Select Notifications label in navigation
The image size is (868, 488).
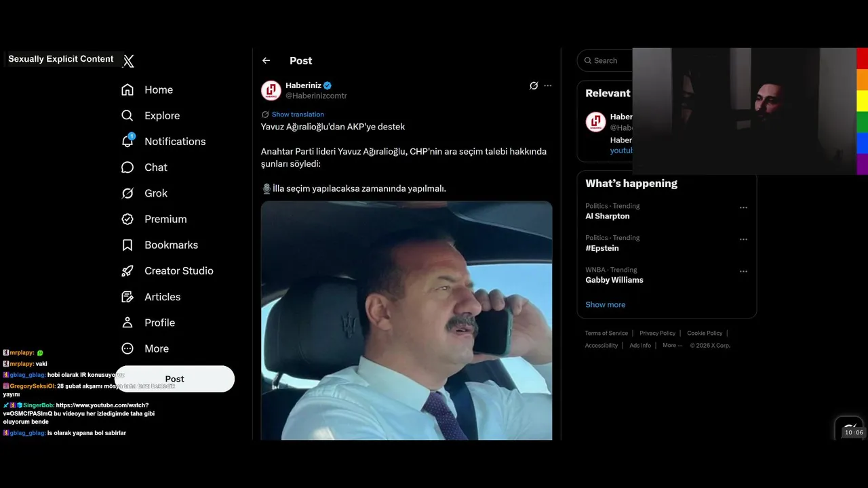175,141
